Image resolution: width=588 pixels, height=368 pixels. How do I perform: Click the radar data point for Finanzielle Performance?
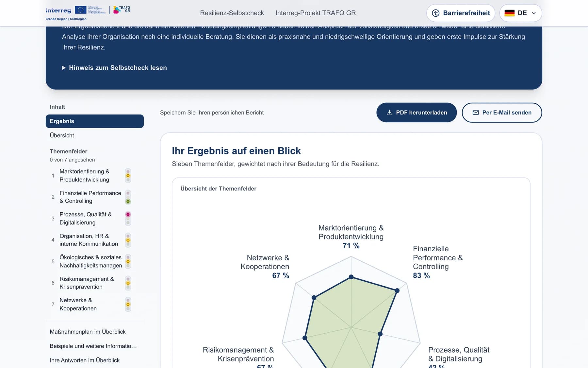[397, 290]
